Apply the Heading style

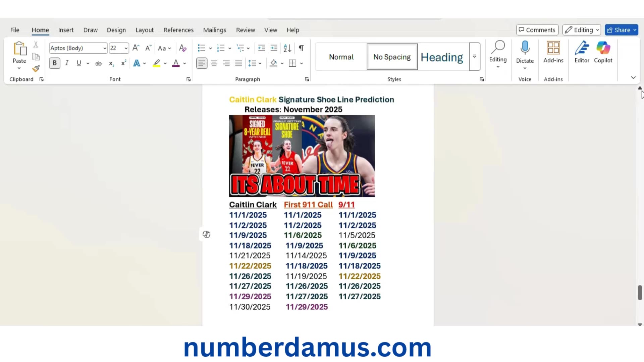coord(442,57)
